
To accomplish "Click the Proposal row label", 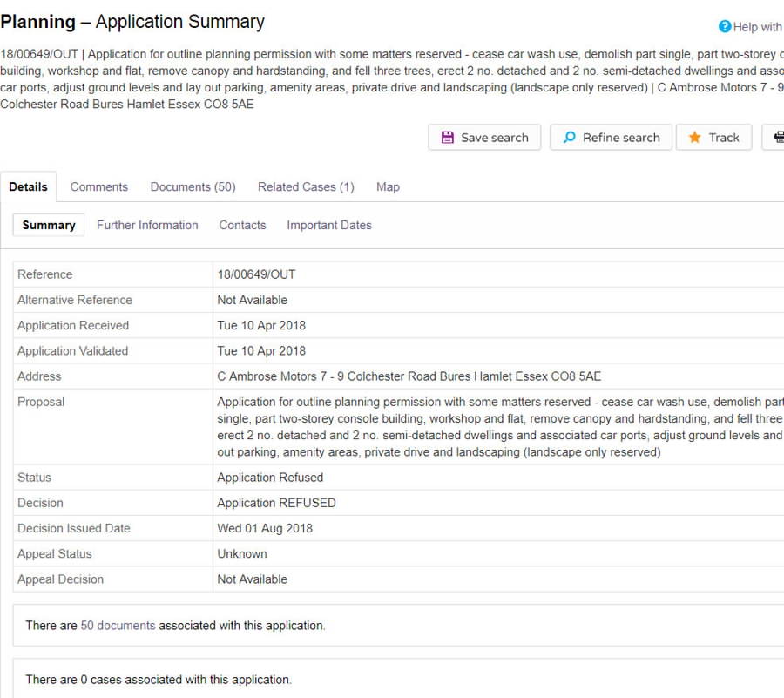I will pos(41,402).
